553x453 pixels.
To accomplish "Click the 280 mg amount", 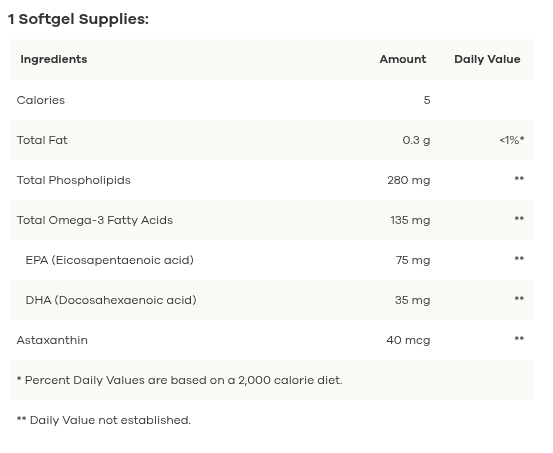I will coord(409,180).
